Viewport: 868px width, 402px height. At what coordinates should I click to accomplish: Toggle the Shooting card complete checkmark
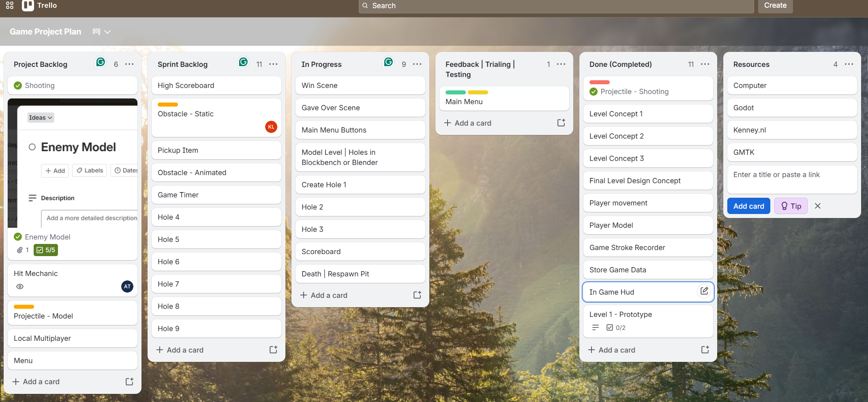point(18,86)
